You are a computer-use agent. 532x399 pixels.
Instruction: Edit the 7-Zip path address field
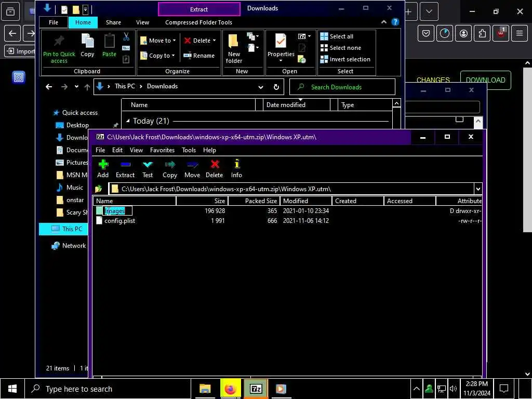click(292, 189)
